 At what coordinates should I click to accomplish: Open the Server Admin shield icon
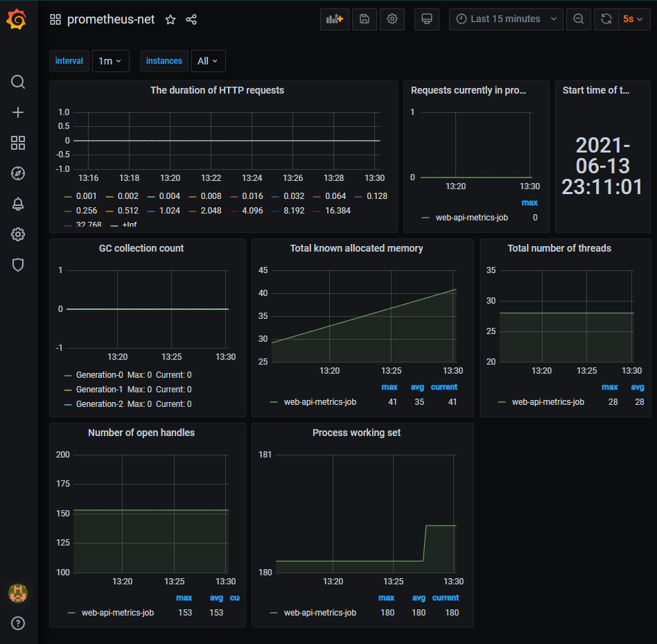coord(17,265)
